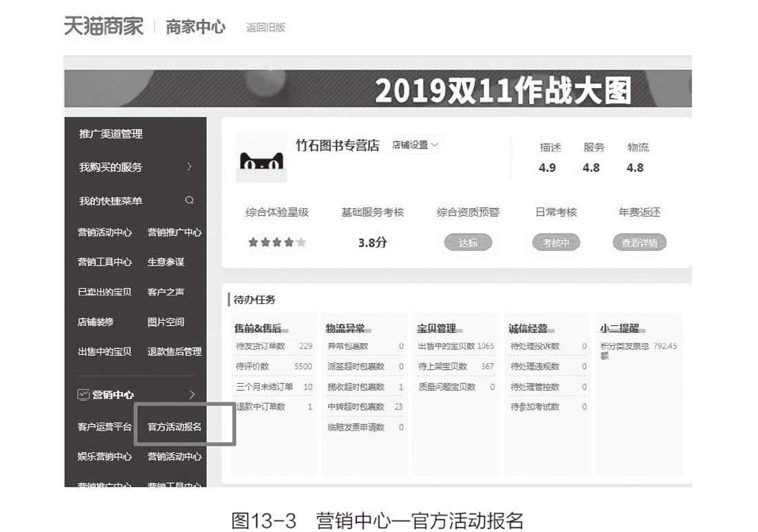758x532 pixels.
Task: Click the search icon beside 我的快捷菜单
Action: 189,201
